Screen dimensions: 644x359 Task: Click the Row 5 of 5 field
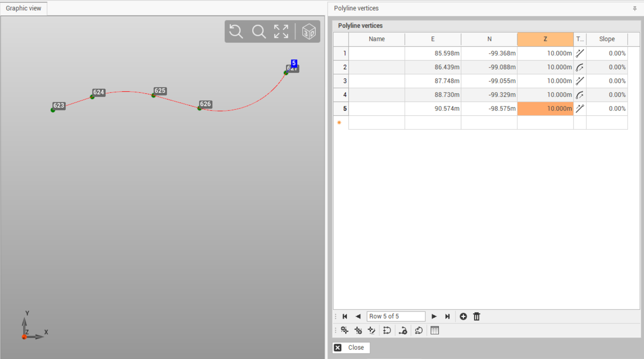point(395,316)
